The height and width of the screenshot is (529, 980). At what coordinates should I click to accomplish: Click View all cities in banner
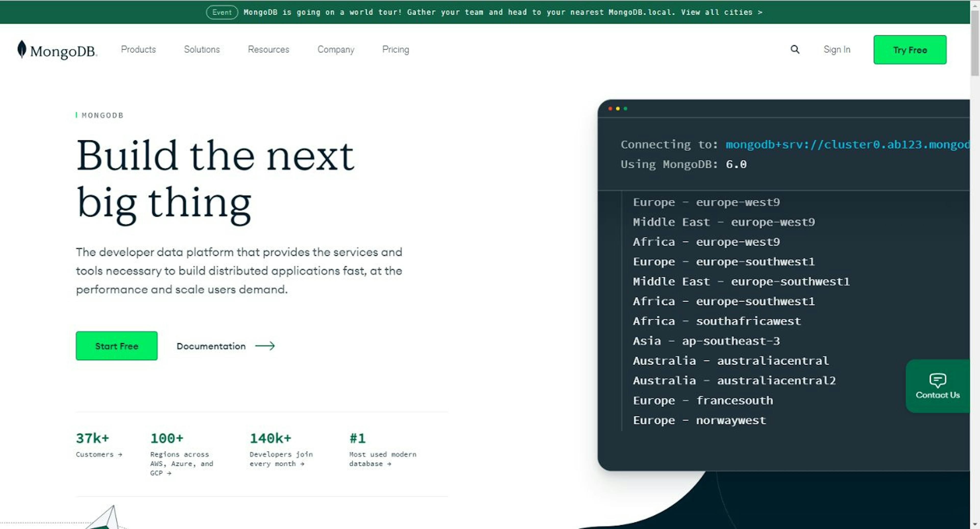(722, 12)
